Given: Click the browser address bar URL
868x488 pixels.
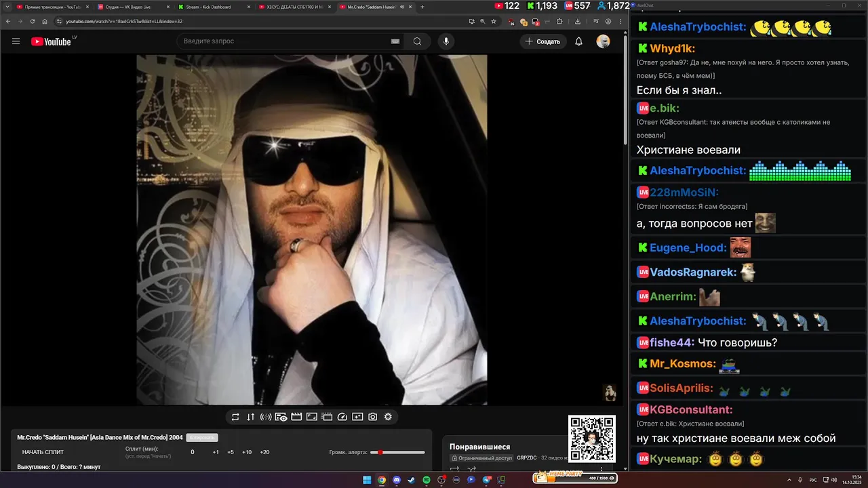Looking at the screenshot, I should coord(124,21).
